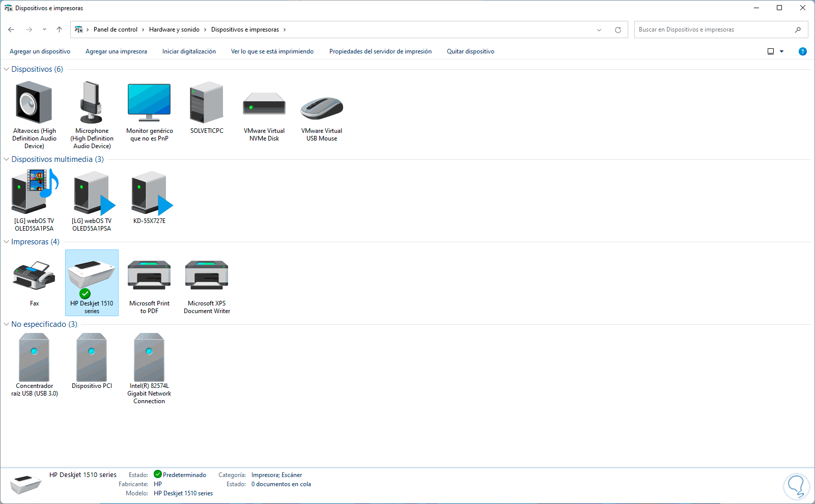The width and height of the screenshot is (815, 504).
Task: Click the 'HP Deskjet 1510 series' model value
Action: coord(183,493)
